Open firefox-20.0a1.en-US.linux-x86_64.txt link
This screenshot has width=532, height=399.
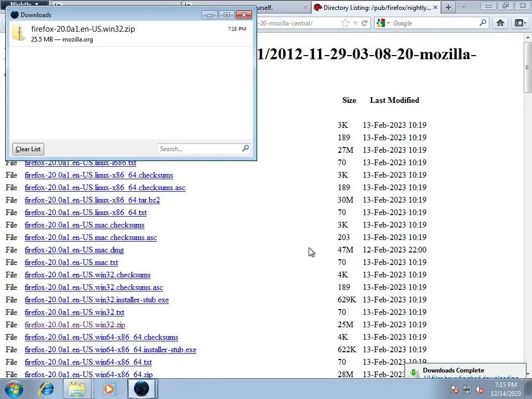click(x=86, y=212)
